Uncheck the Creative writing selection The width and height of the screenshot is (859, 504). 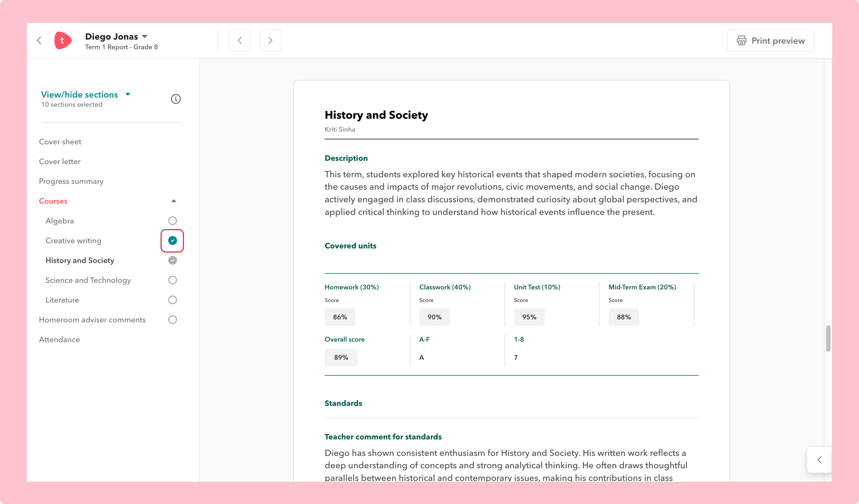click(x=173, y=240)
